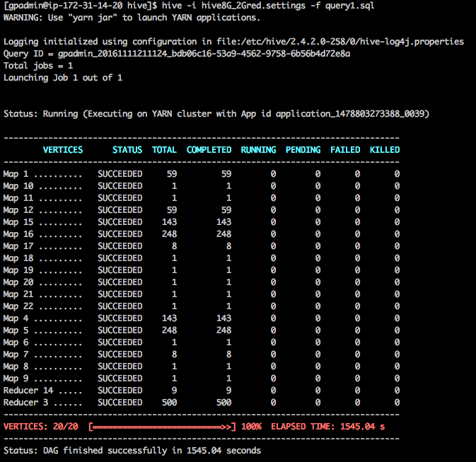This screenshot has width=476, height=462.
Task: Click 'hive8G_2Gred.settings' in the command
Action: pyautogui.click(x=253, y=6)
